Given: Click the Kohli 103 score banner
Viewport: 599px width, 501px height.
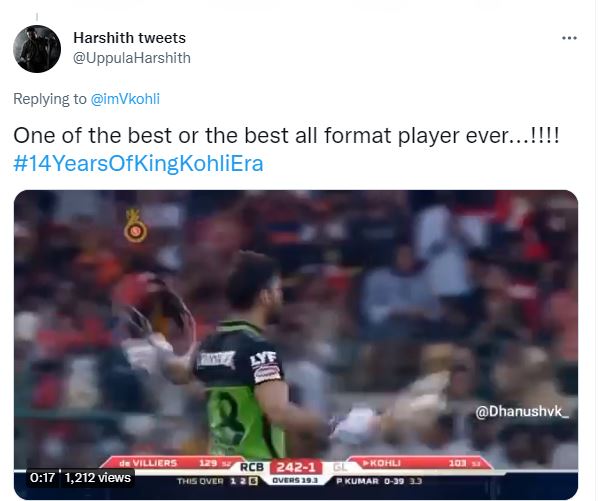Looking at the screenshot, I should 420,463.
